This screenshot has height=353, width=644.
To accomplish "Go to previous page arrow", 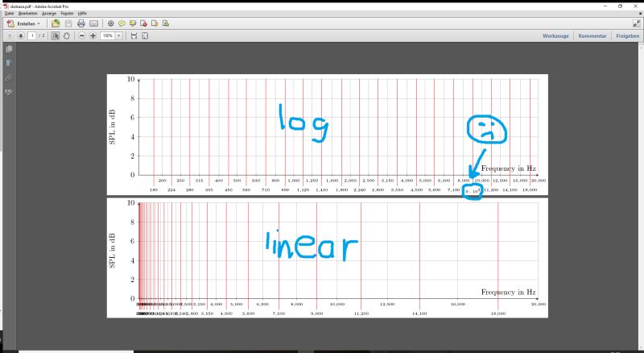I will point(10,35).
